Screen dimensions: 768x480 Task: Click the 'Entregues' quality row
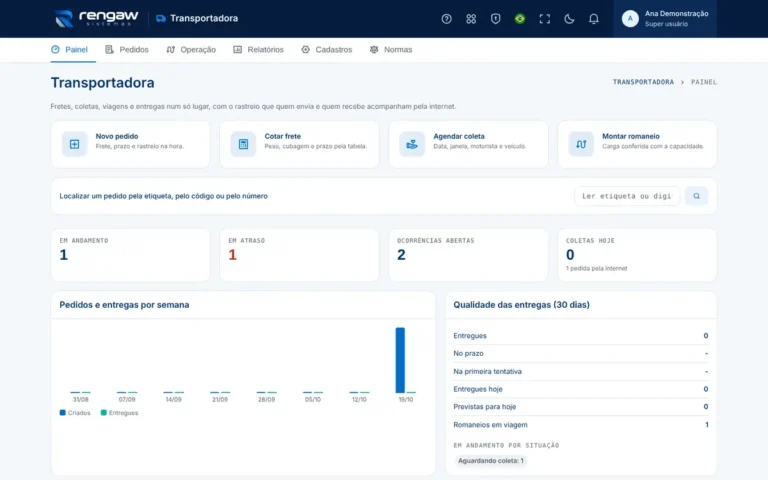pyautogui.click(x=580, y=336)
